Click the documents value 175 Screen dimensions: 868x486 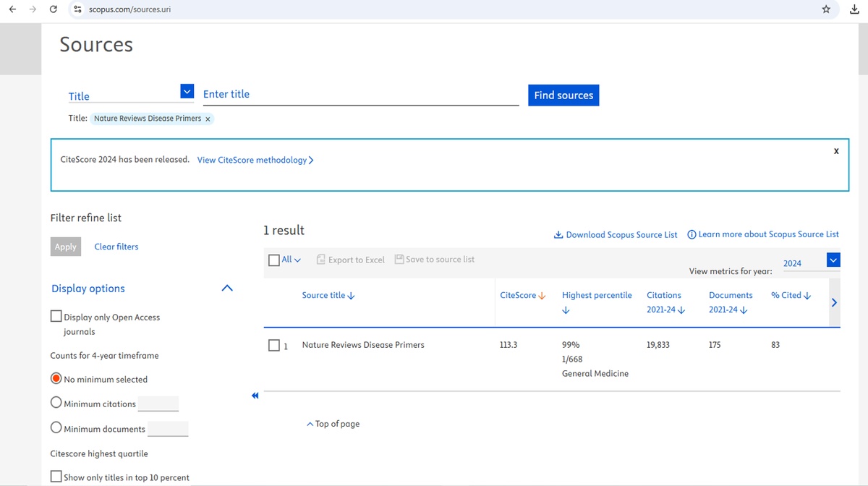(715, 345)
